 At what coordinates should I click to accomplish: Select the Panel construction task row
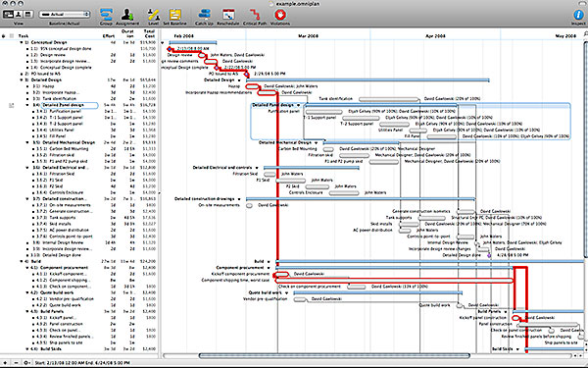click(78, 324)
